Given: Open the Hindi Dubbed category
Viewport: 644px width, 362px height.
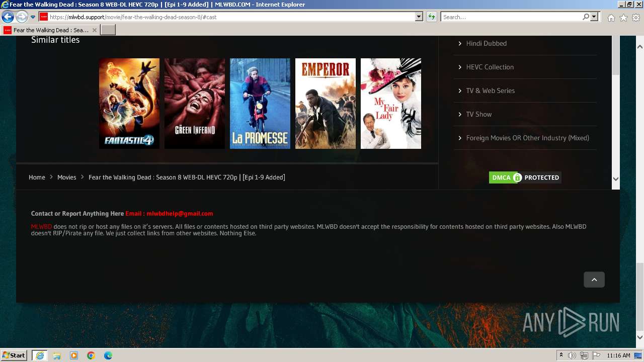Looking at the screenshot, I should pos(486,43).
